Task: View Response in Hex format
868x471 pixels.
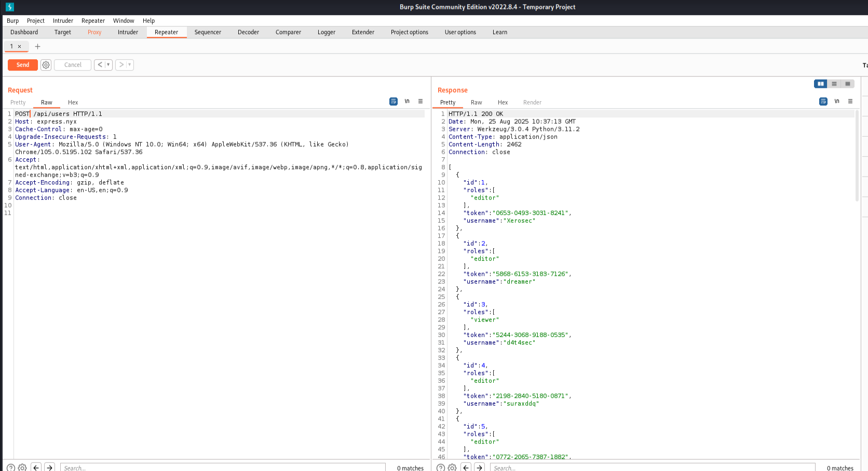Action: [x=503, y=102]
